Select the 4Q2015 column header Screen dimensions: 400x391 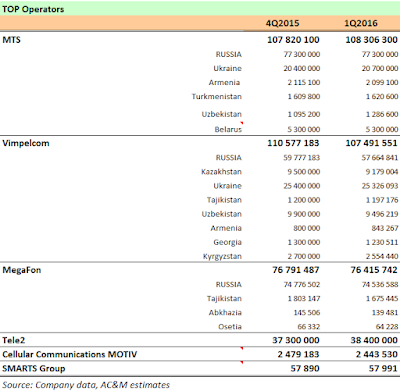pos(282,23)
